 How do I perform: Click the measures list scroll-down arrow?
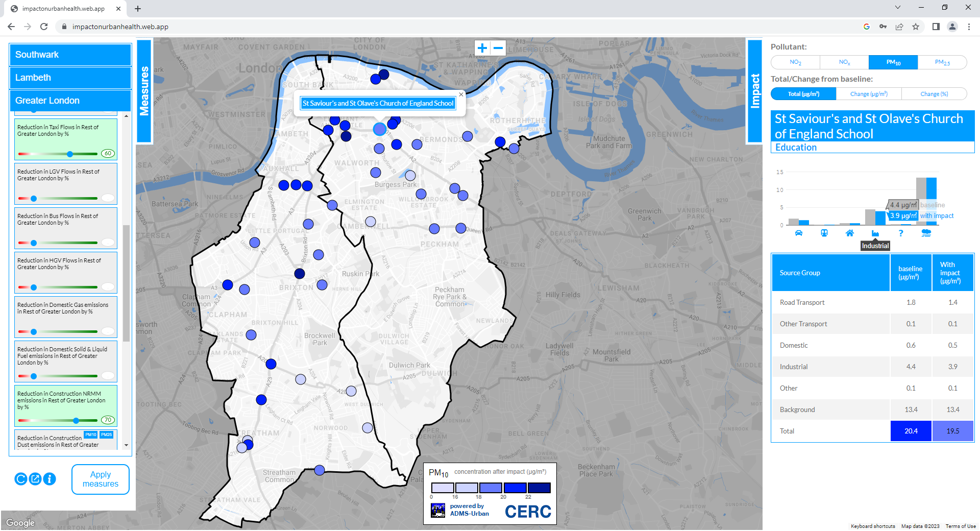pos(126,445)
